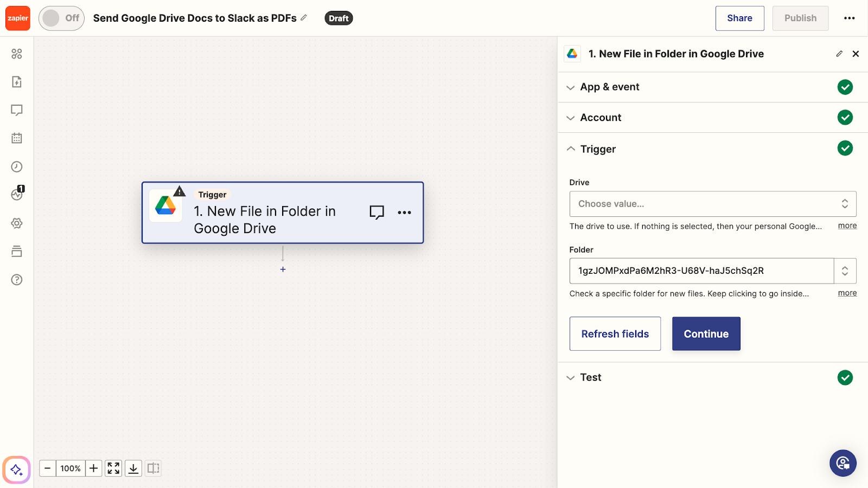Select the Google Drive trigger step card

click(283, 213)
